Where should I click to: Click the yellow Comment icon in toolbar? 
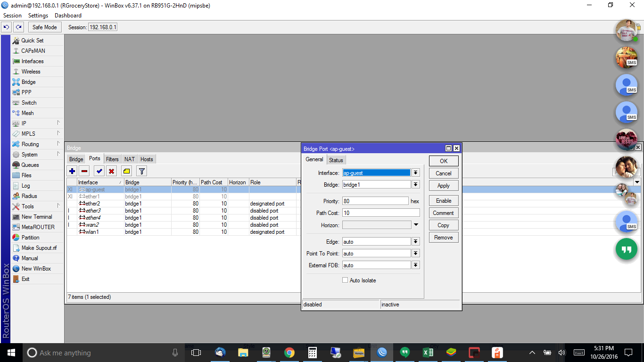tap(126, 171)
